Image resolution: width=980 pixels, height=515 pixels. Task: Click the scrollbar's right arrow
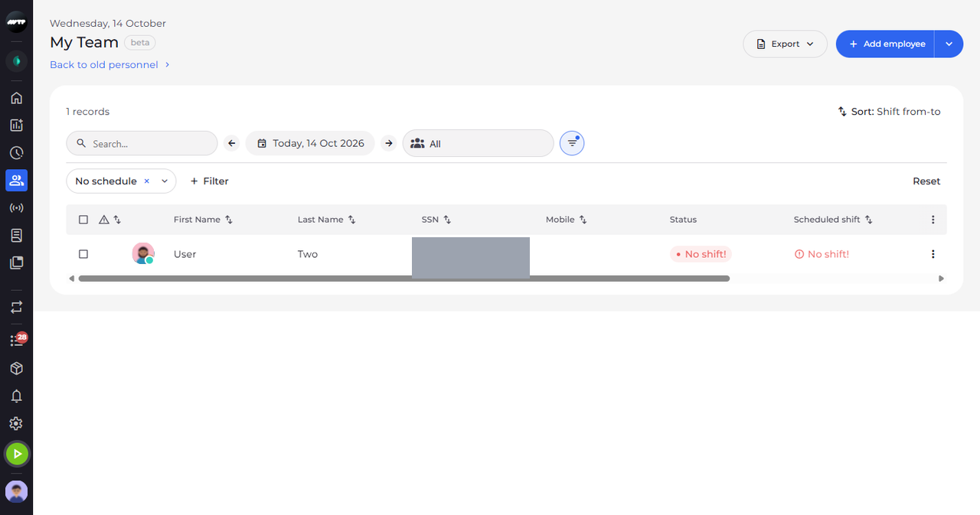[x=942, y=279]
